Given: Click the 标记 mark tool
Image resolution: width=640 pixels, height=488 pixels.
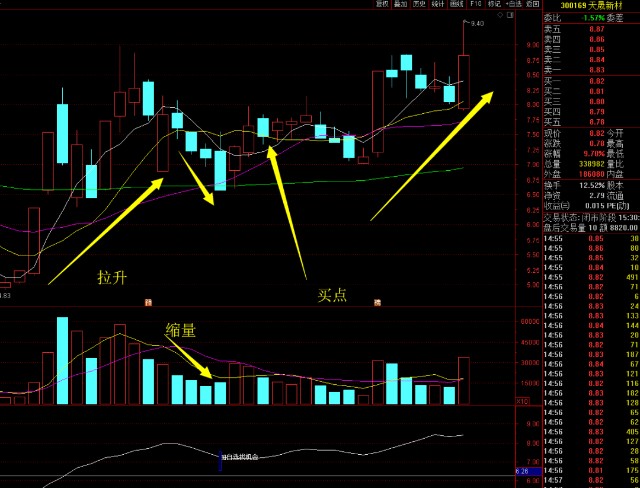Looking at the screenshot, I should pyautogui.click(x=494, y=4).
